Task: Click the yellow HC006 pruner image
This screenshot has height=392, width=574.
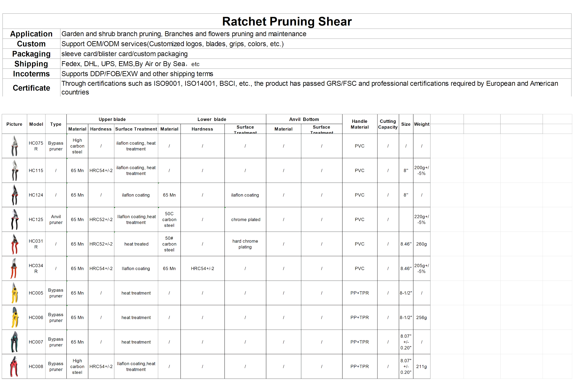Action: [15, 317]
